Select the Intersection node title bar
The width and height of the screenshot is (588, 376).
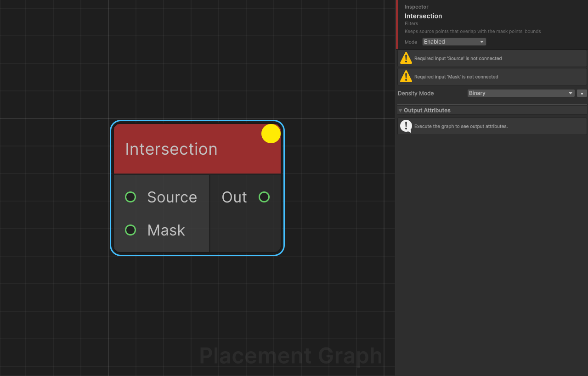(x=197, y=149)
